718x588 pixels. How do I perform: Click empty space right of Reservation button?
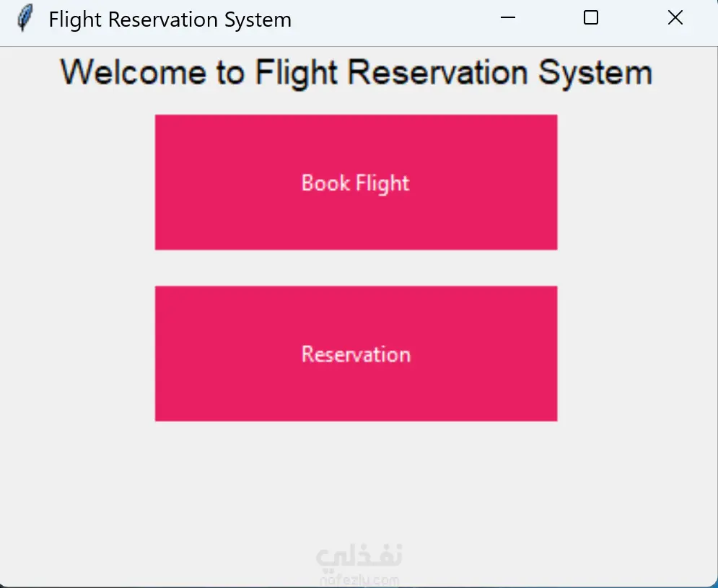tap(636, 354)
